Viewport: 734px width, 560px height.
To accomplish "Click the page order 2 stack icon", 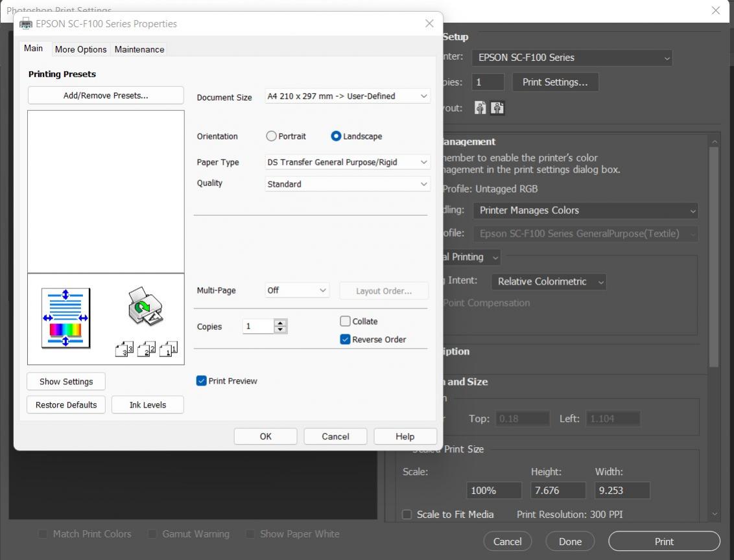I will click(x=146, y=349).
